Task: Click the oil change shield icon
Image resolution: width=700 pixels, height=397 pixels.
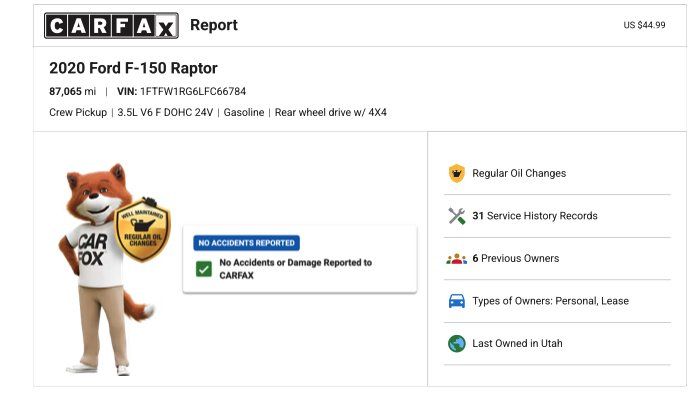Action: coord(456,173)
